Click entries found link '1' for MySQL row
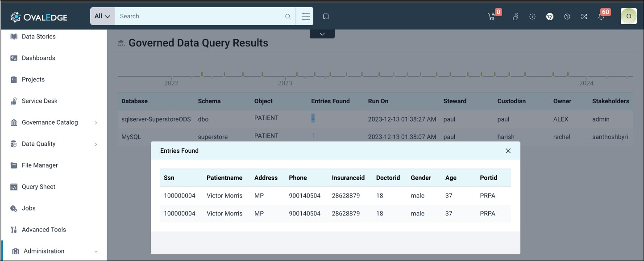 coord(313,136)
